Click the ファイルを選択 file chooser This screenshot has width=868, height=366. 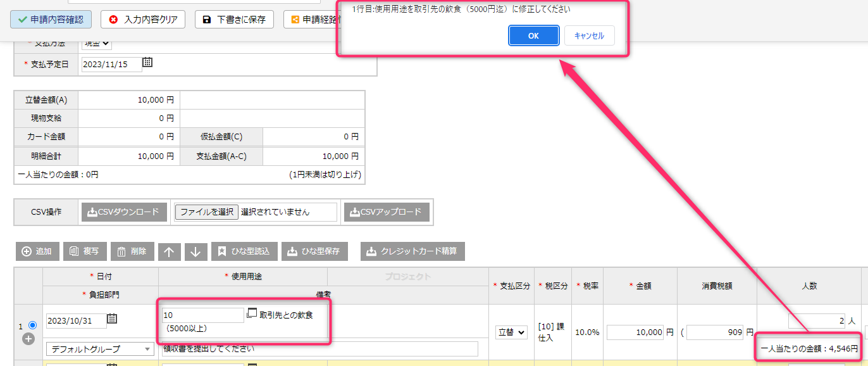(207, 212)
